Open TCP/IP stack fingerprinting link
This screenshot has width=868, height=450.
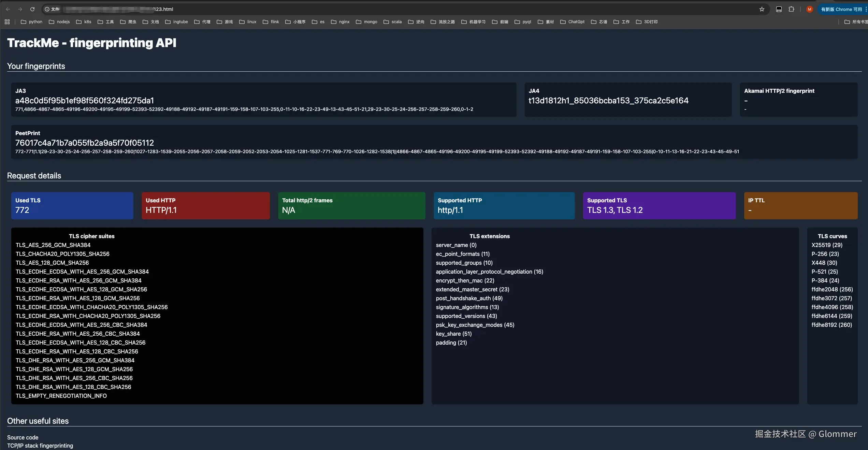[40, 446]
